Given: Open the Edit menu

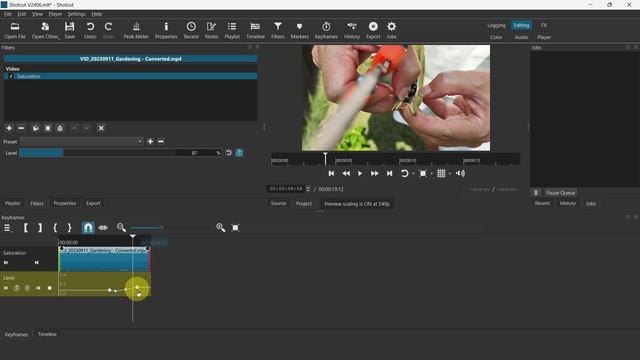Looking at the screenshot, I should (22, 14).
